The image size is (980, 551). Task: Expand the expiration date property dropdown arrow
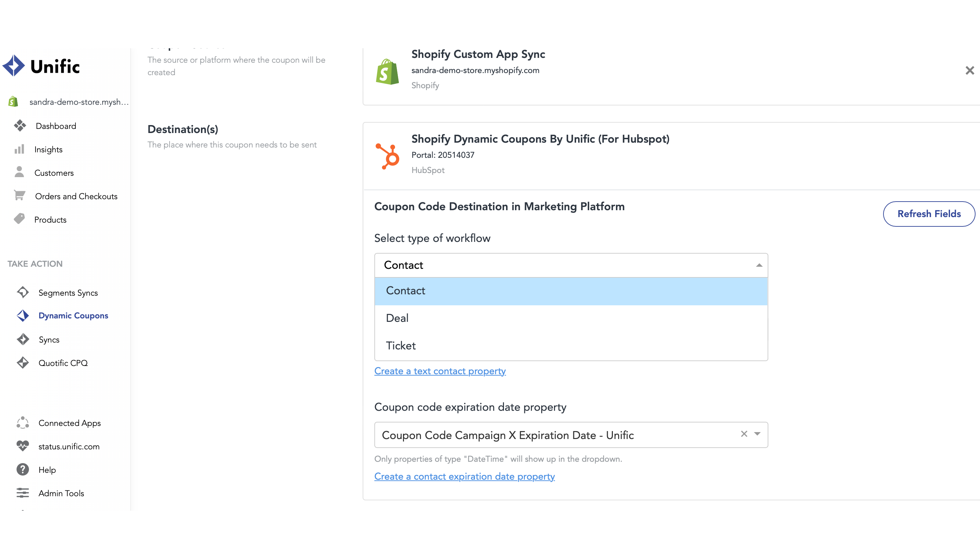(757, 434)
